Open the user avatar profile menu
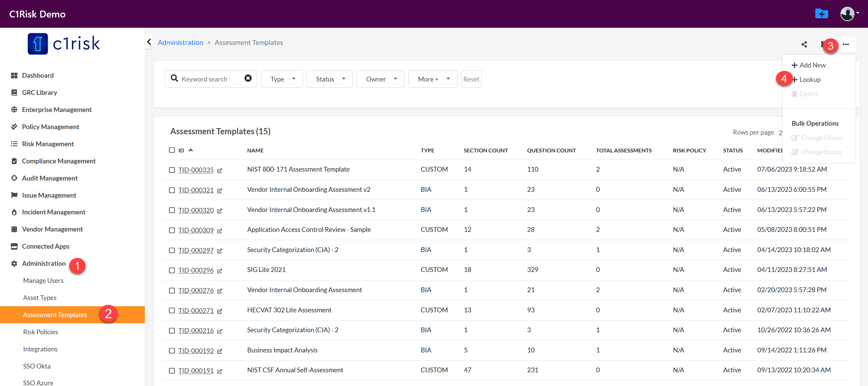 click(848, 14)
